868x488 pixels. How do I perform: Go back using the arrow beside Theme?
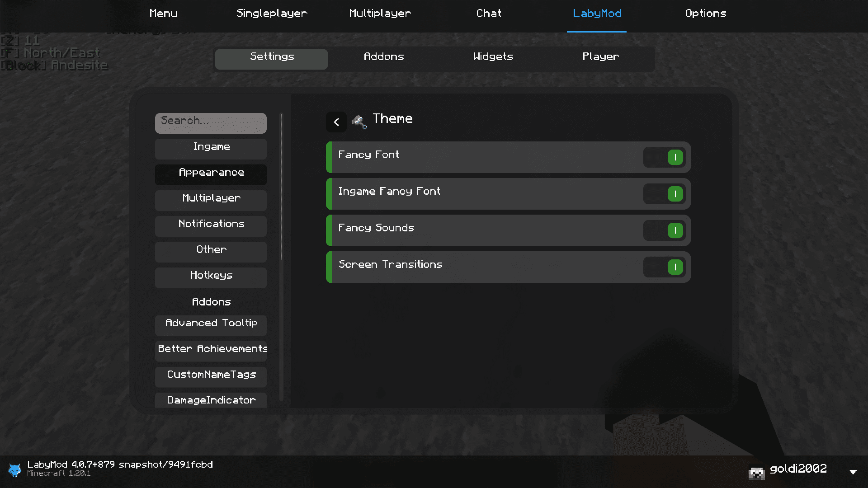[x=336, y=122]
